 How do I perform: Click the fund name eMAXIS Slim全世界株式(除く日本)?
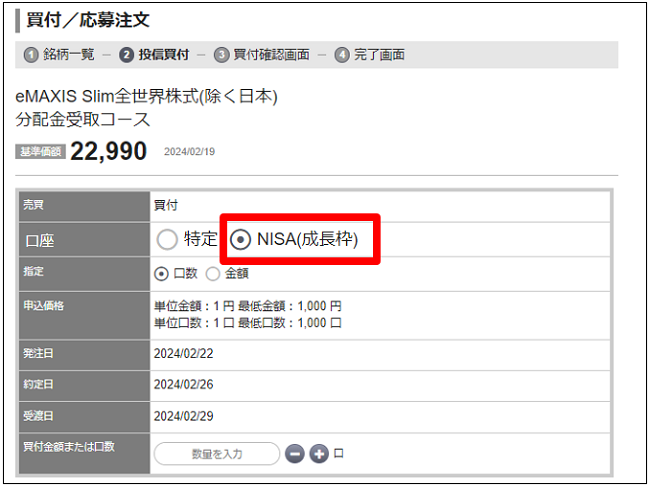tap(146, 97)
